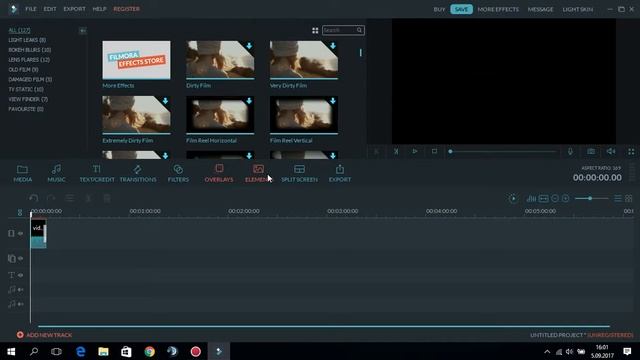Screen dimensions: 640x360
Task: Click the Buy button
Action: [x=439, y=9]
